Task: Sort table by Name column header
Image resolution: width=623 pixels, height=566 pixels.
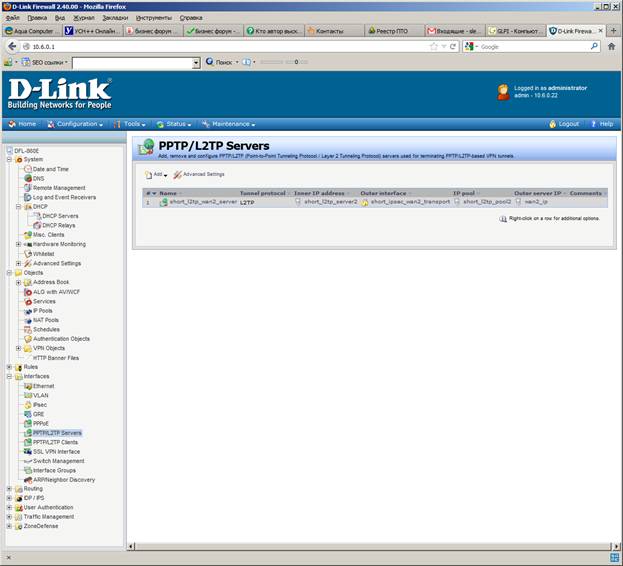Action: coord(168,193)
